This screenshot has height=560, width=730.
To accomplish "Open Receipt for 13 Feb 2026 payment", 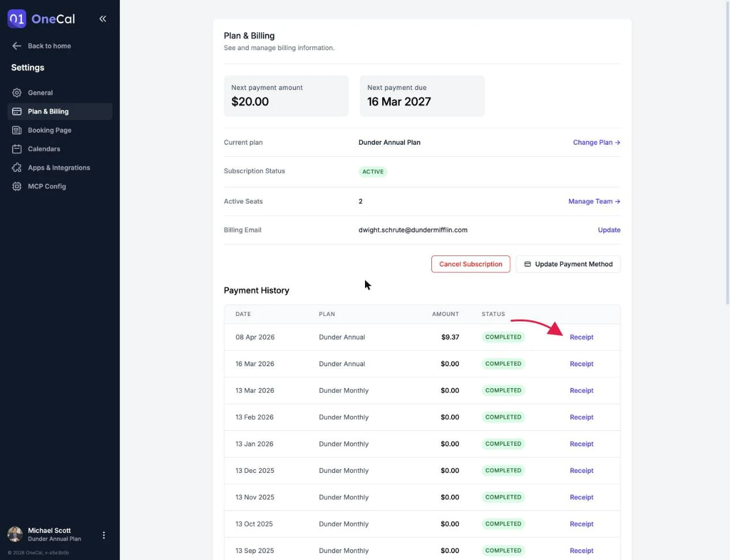I will (x=581, y=418).
